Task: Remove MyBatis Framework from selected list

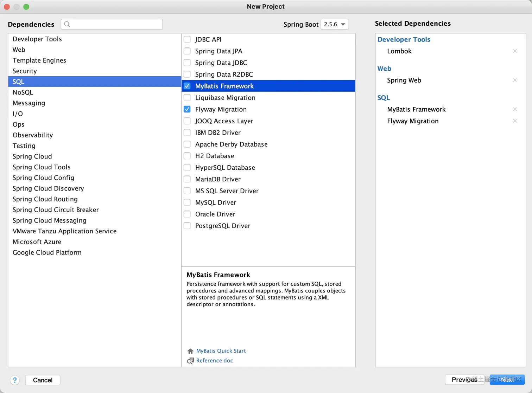Action: coord(515,109)
